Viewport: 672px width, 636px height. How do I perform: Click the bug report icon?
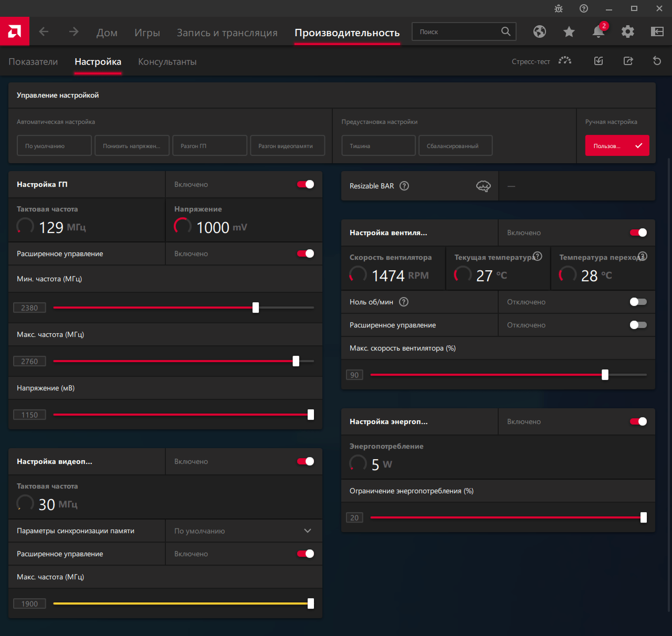[559, 8]
